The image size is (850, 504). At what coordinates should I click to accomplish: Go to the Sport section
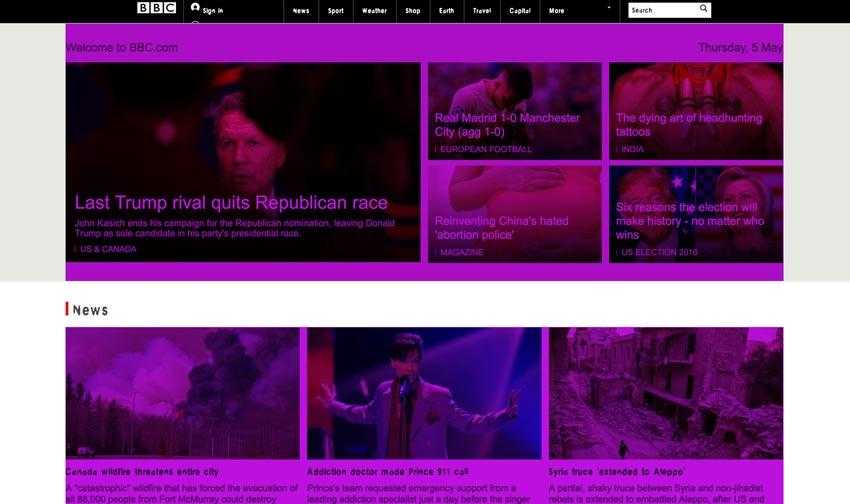[x=335, y=11]
